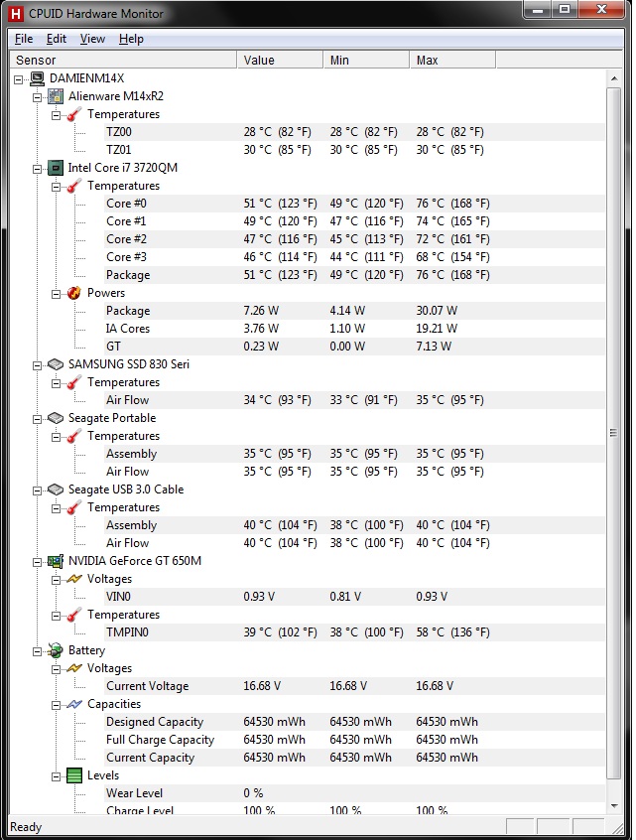636x840 pixels.
Task: Click the vertical scrollbar thumb
Action: coord(614,433)
